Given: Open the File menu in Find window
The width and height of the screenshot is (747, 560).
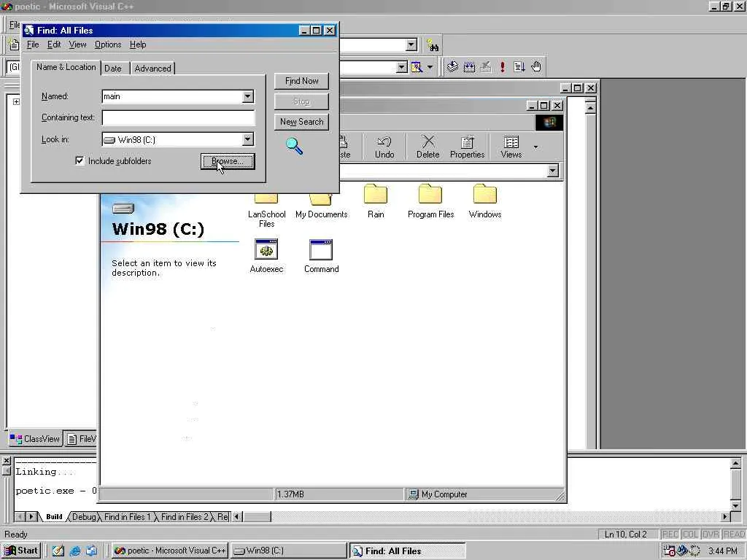Looking at the screenshot, I should [33, 44].
